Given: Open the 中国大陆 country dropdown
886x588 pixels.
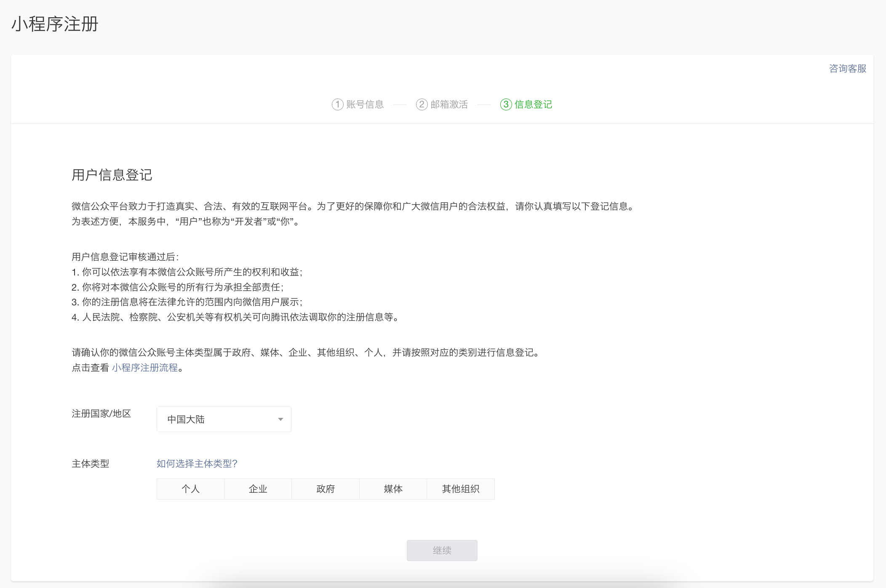Looking at the screenshot, I should coord(224,419).
